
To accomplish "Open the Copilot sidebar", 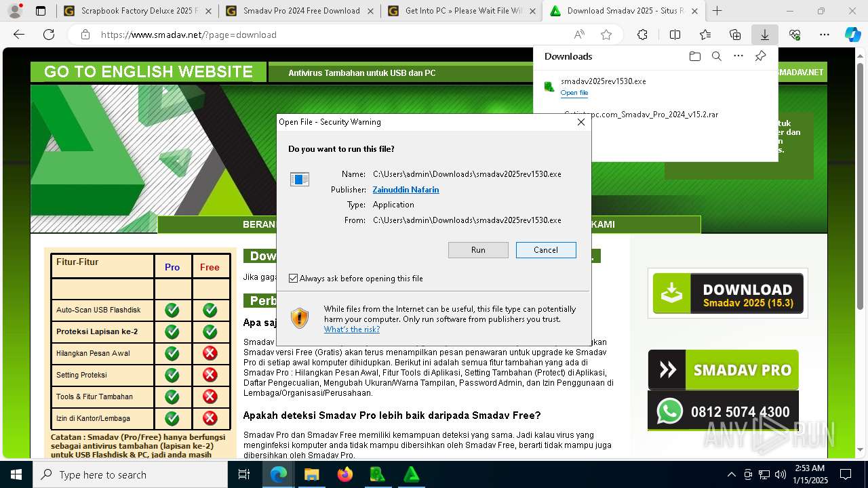I will 853,35.
